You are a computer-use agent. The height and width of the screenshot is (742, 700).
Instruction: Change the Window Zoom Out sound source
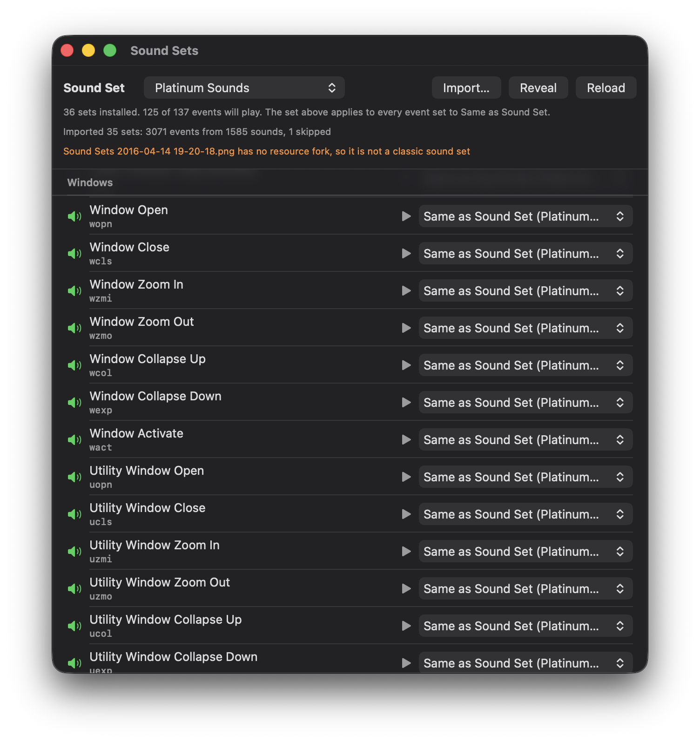[x=525, y=328]
